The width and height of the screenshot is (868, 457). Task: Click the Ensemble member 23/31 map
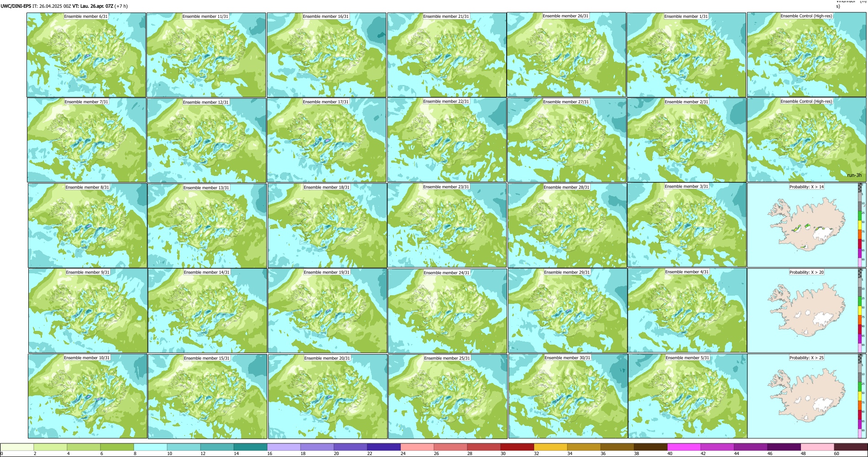(447, 225)
